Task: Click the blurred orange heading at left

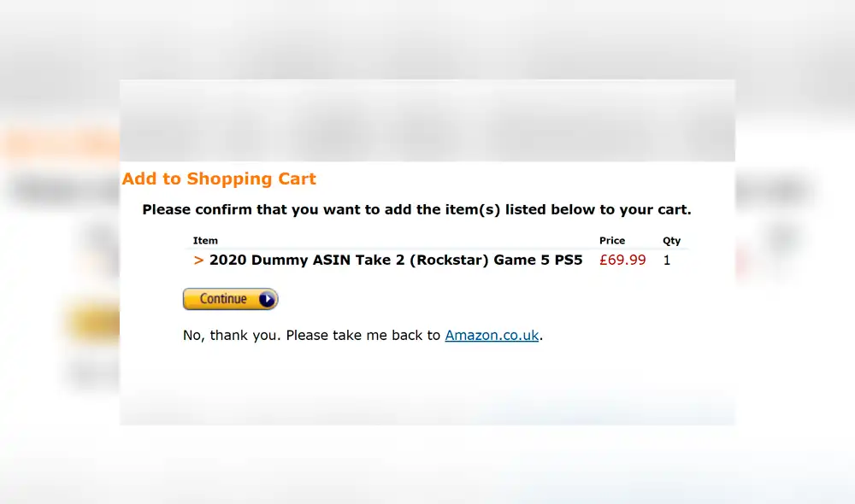Action: [x=60, y=143]
